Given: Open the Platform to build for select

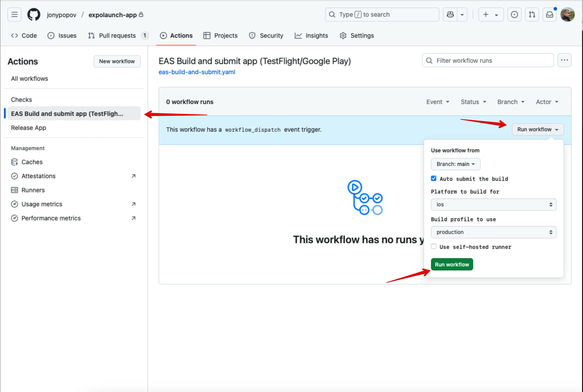Looking at the screenshot, I should point(493,204).
